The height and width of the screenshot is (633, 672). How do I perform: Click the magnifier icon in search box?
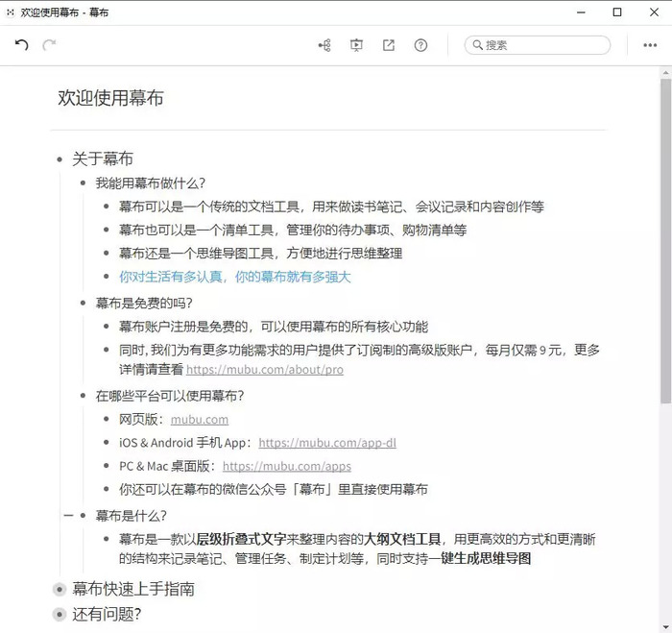477,45
